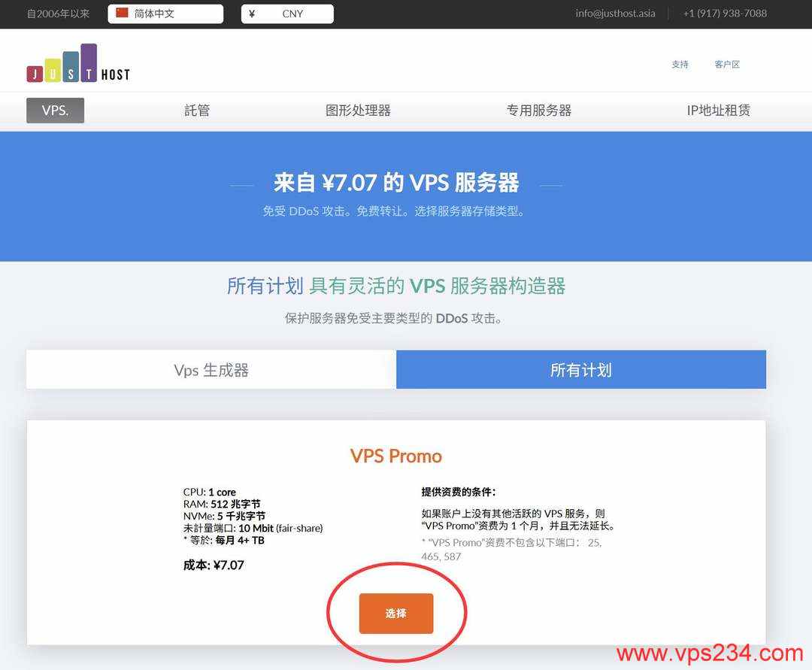Click the 保护服务器免受主要类型的 DDoS 攻击 subtitle
The width and height of the screenshot is (812, 670).
[x=393, y=318]
